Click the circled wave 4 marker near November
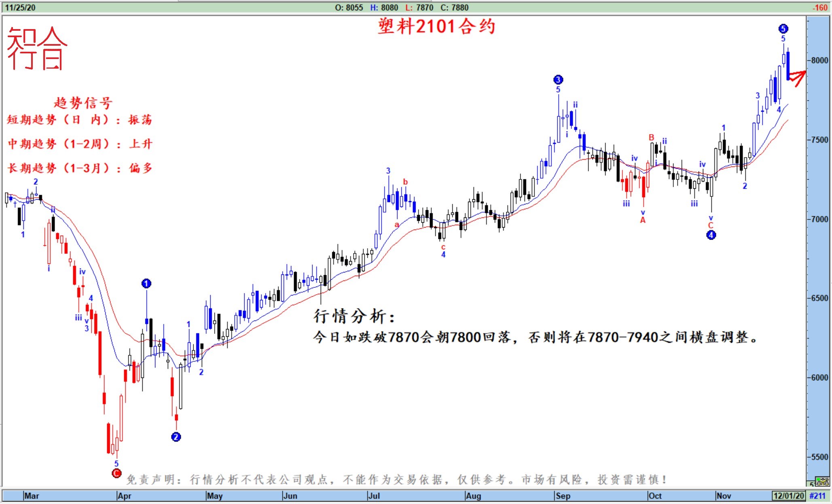 tap(711, 235)
